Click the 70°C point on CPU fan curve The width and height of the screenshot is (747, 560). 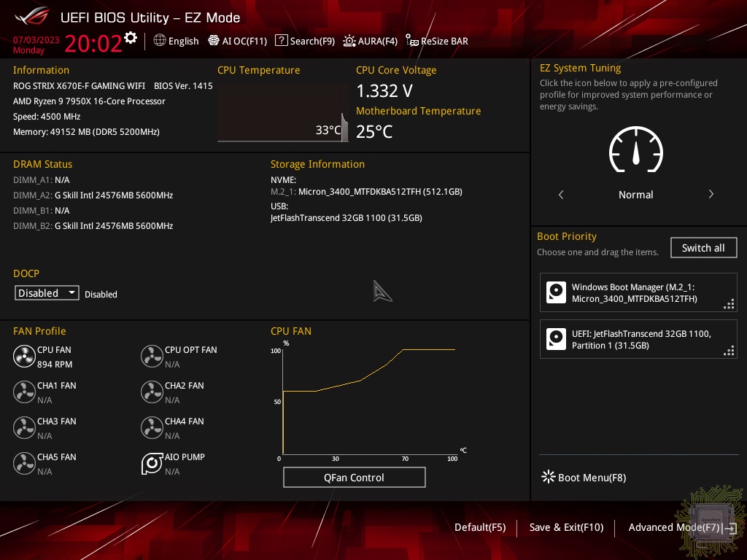403,350
